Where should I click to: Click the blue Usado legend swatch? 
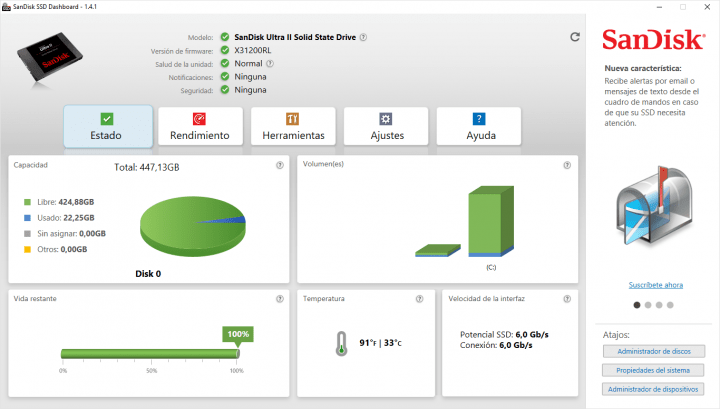pyautogui.click(x=27, y=218)
